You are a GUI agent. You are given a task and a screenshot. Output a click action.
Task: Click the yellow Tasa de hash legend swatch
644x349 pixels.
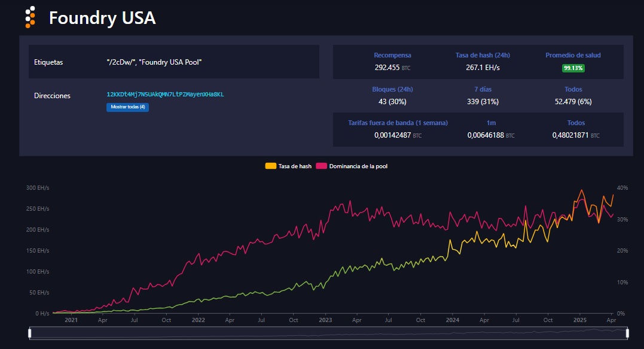click(x=271, y=166)
